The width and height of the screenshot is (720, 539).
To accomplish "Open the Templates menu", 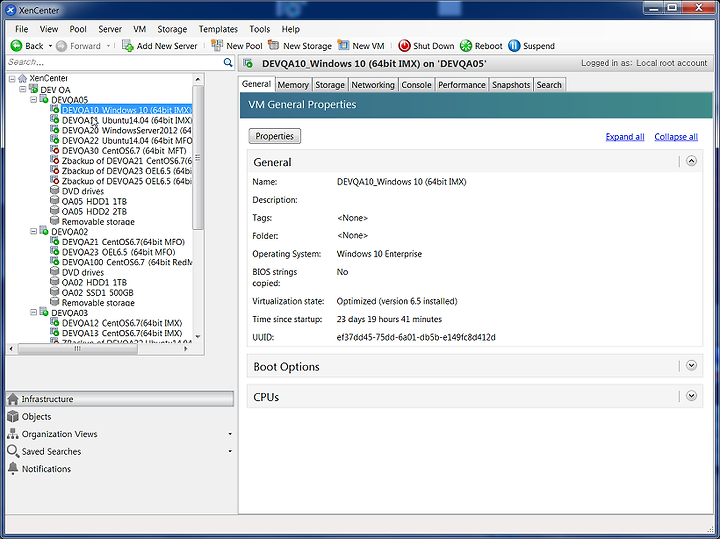I will [x=218, y=29].
